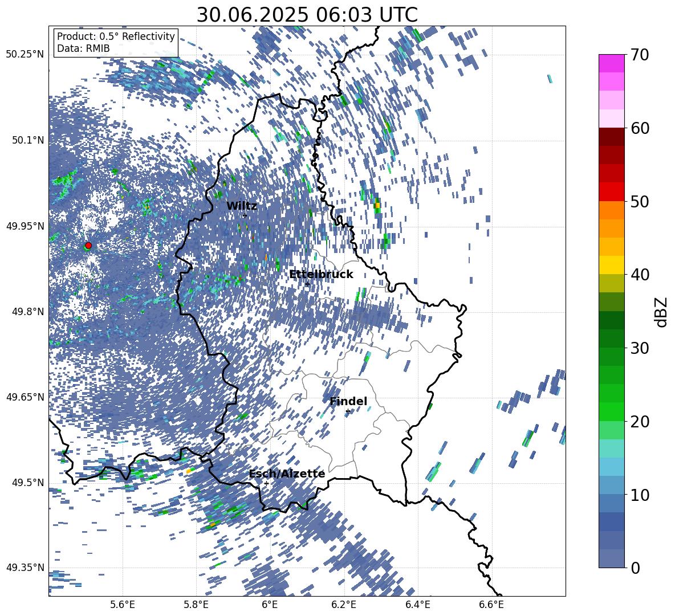Click the dBZ colorbar axis label
The image size is (675, 616).
coord(662,312)
